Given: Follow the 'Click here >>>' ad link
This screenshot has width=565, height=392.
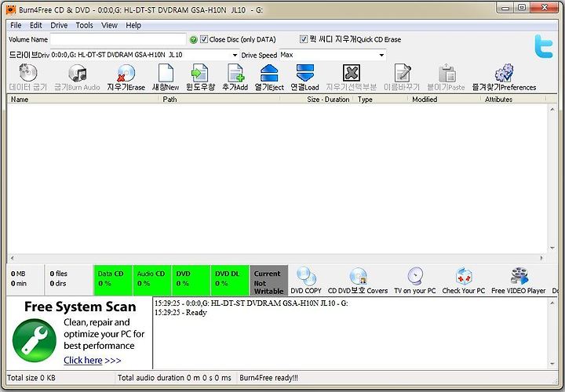Looking at the screenshot, I should 93,361.
